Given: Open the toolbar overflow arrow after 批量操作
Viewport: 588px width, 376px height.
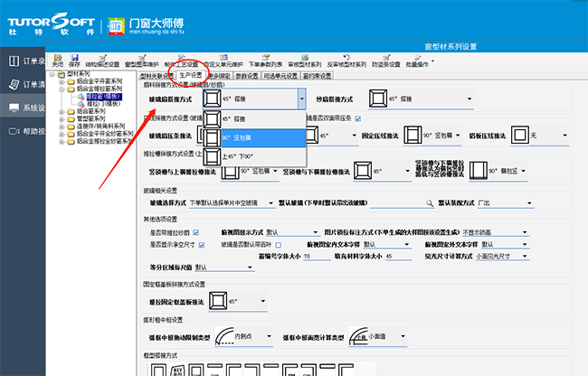Looking at the screenshot, I should pos(433,61).
